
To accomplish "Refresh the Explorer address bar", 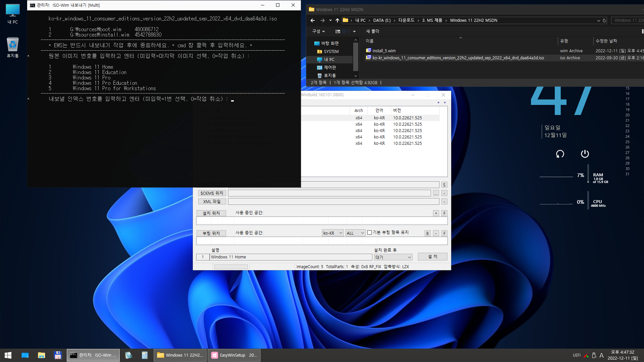I will click(604, 20).
